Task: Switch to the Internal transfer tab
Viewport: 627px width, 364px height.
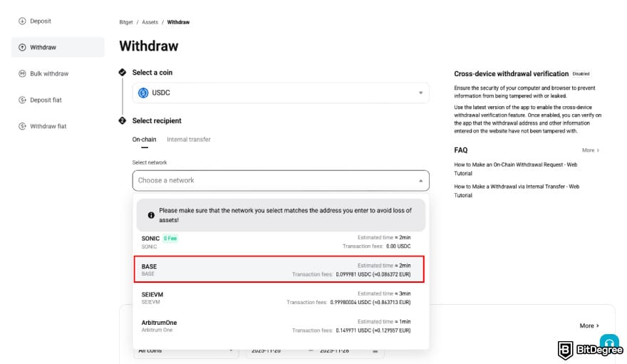Action: click(x=189, y=140)
